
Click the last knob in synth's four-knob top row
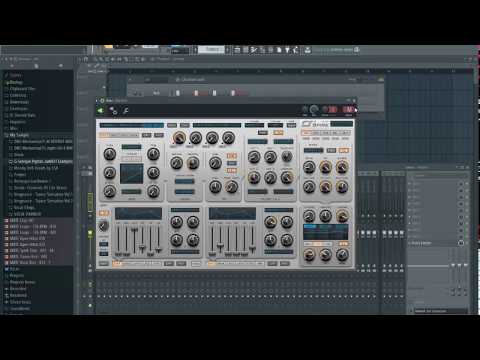pyautogui.click(x=228, y=138)
